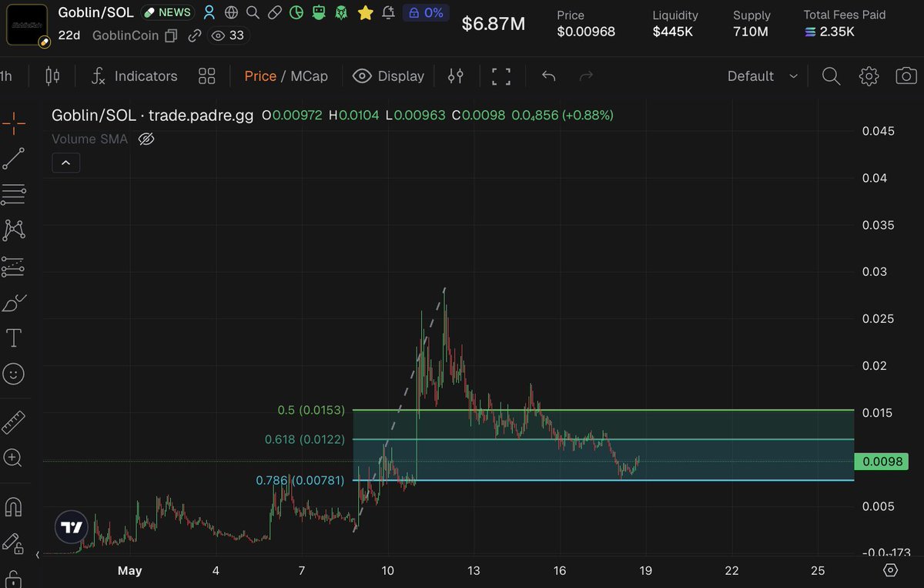Select the horizontal lines Fibonacci tool
This screenshot has height=588, width=924.
[x=13, y=194]
